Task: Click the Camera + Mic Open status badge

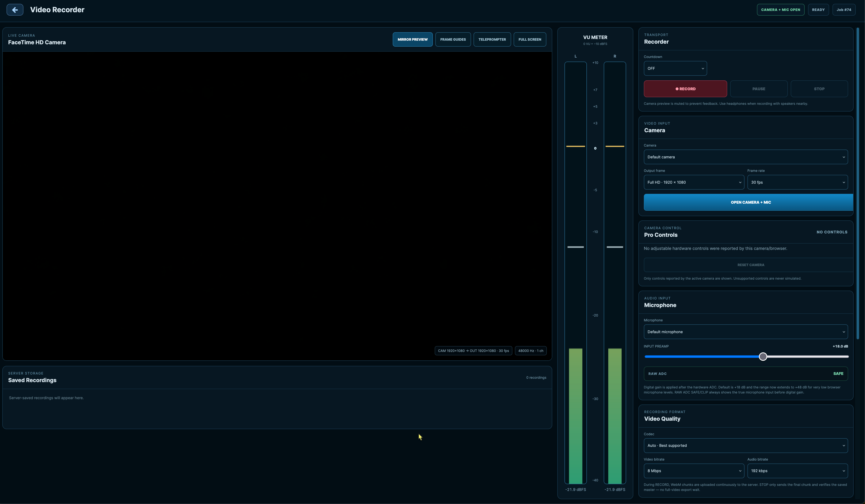Action: click(x=780, y=10)
